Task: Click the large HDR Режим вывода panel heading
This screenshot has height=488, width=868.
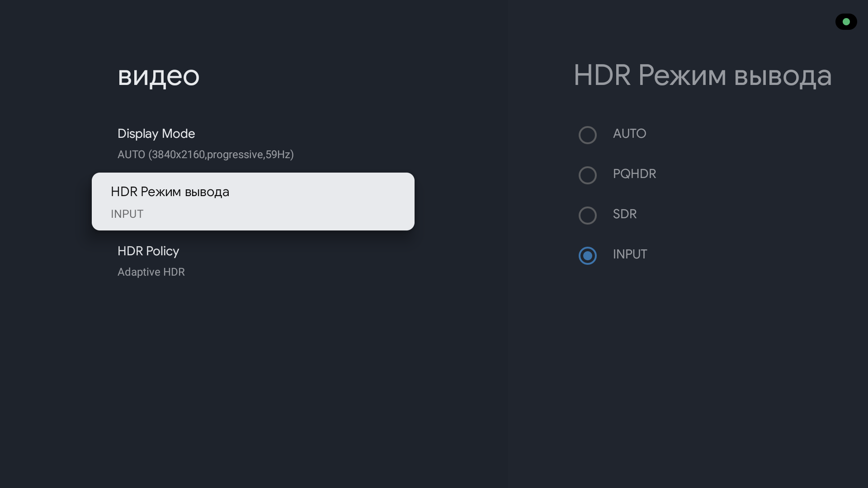Action: (702, 75)
